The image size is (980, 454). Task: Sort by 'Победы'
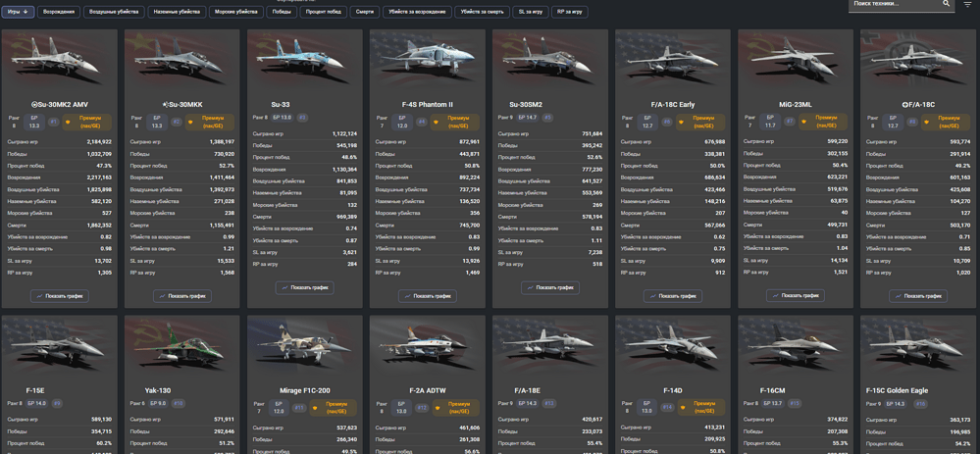coord(282,12)
